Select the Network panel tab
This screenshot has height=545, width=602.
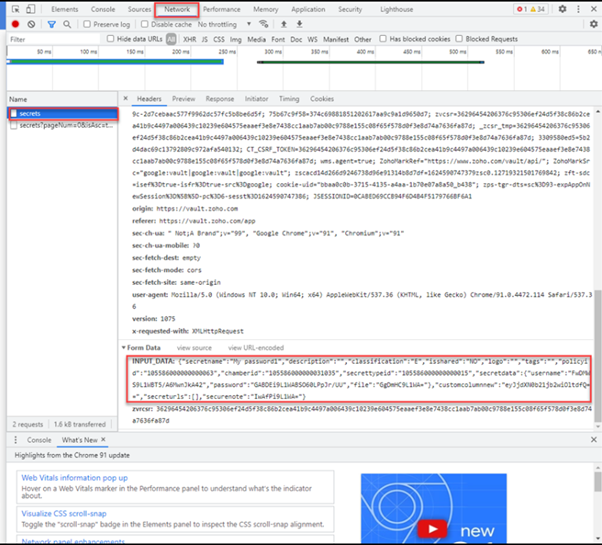click(177, 9)
